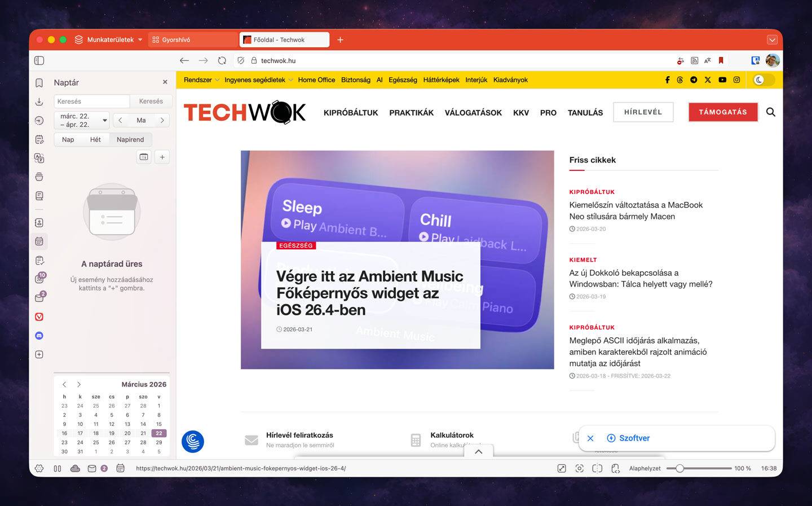Open the Techwok Facebook page
Viewport: 812px width, 506px height.
[667, 80]
